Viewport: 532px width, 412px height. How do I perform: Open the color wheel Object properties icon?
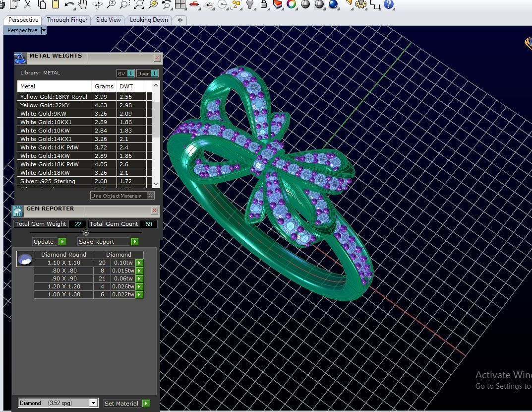coord(292,4)
